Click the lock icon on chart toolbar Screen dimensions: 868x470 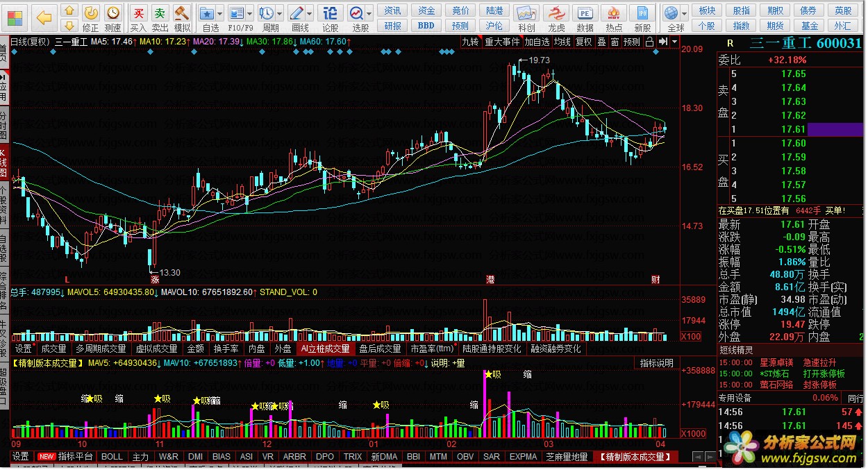(649, 42)
